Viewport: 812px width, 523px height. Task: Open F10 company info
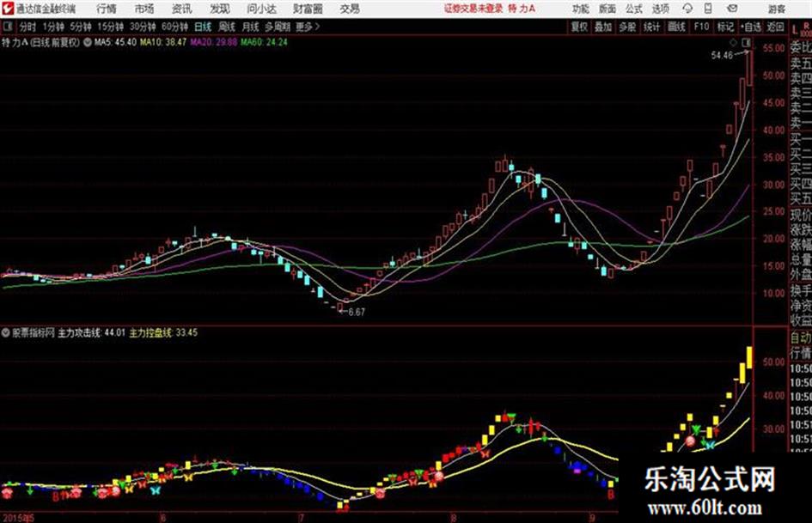[702, 27]
